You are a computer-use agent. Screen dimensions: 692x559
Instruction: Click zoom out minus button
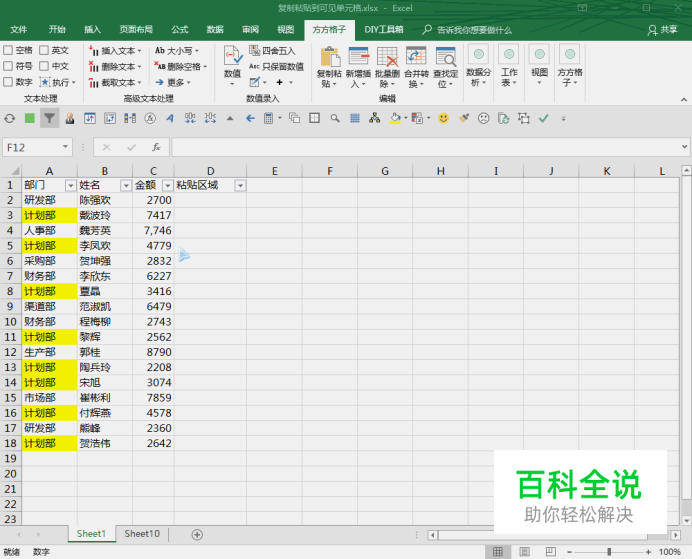570,551
